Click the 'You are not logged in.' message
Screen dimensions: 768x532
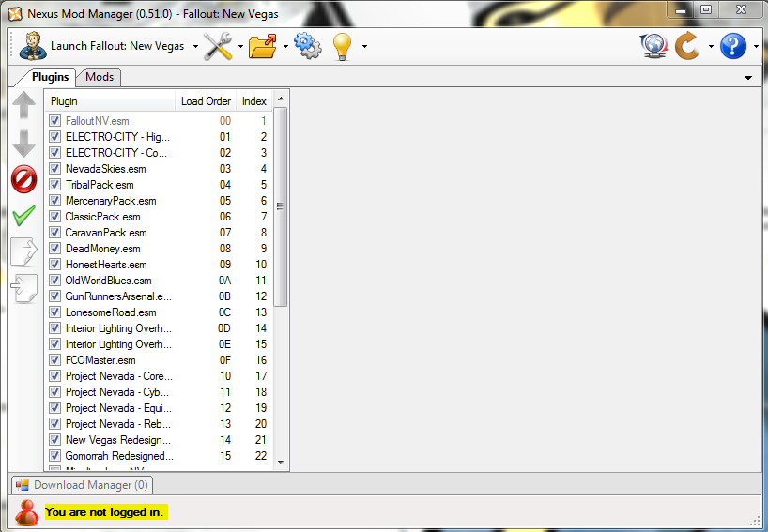(106, 512)
